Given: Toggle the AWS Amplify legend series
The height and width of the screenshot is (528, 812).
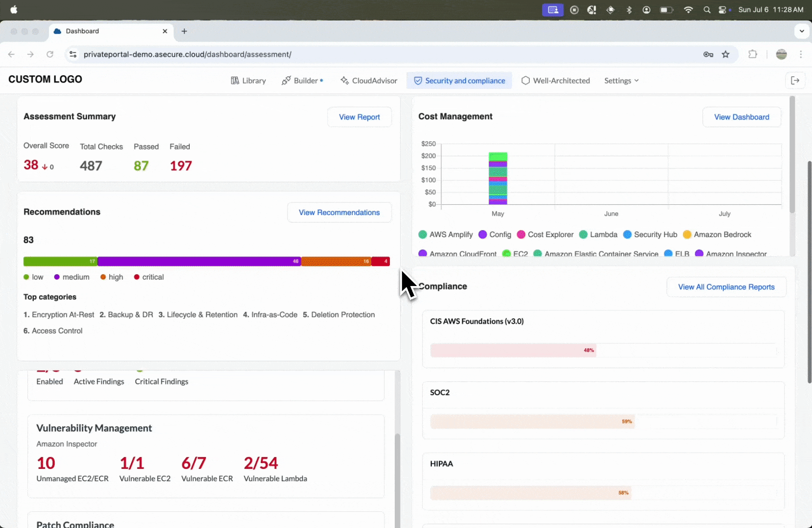Looking at the screenshot, I should tap(446, 235).
